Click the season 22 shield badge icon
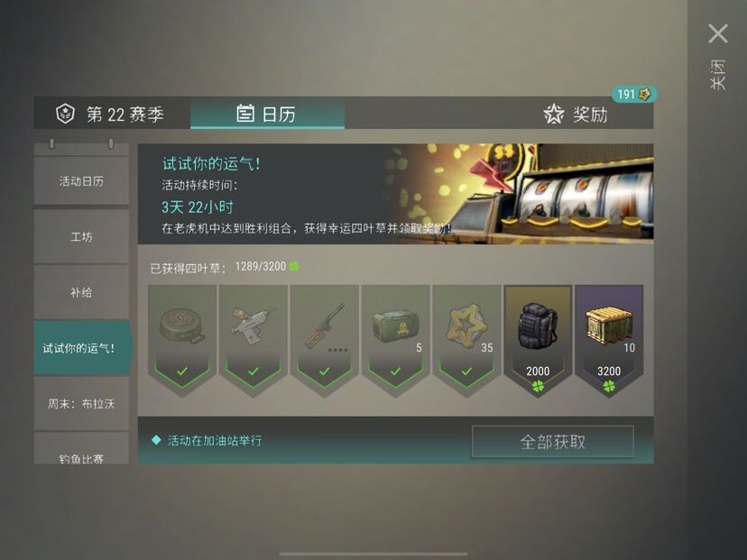Image resolution: width=747 pixels, height=560 pixels. [65, 114]
